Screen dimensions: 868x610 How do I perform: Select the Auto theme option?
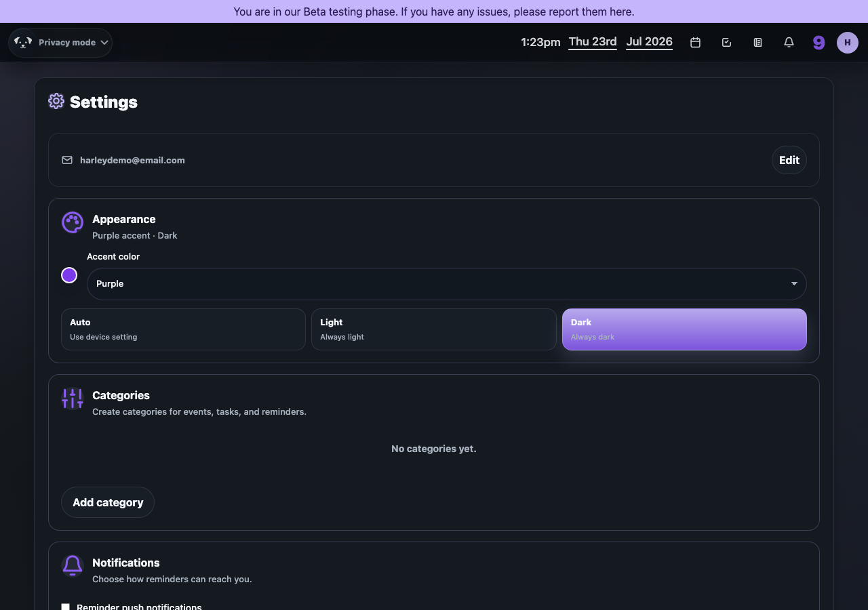pos(183,329)
